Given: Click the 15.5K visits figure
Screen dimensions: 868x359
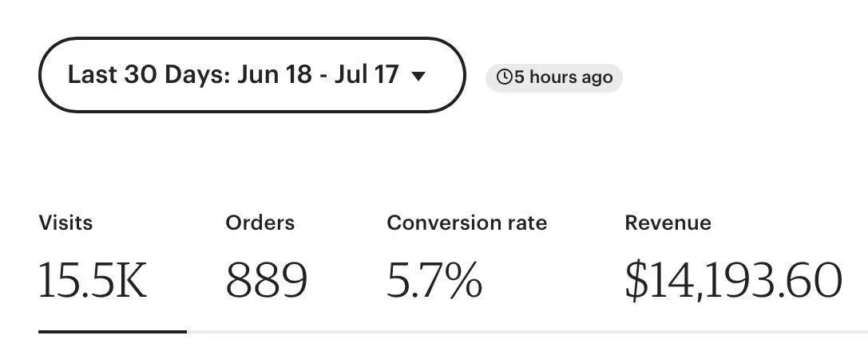Looking at the screenshot, I should [x=93, y=281].
